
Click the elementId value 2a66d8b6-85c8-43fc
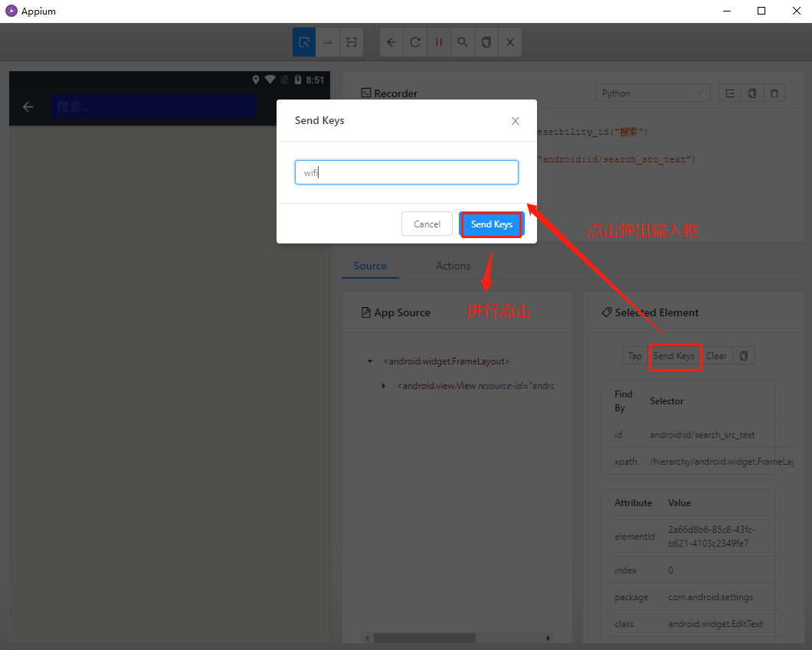[x=712, y=537]
